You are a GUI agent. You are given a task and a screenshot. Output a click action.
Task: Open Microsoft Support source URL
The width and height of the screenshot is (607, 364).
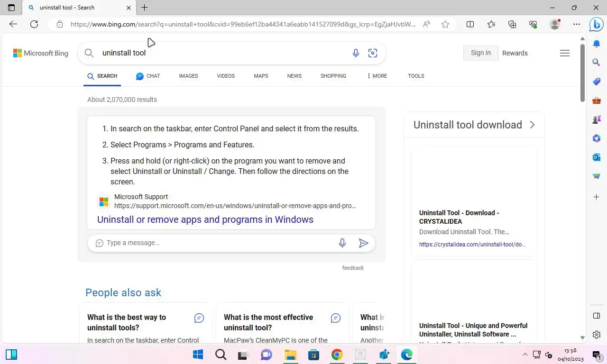pos(235,206)
